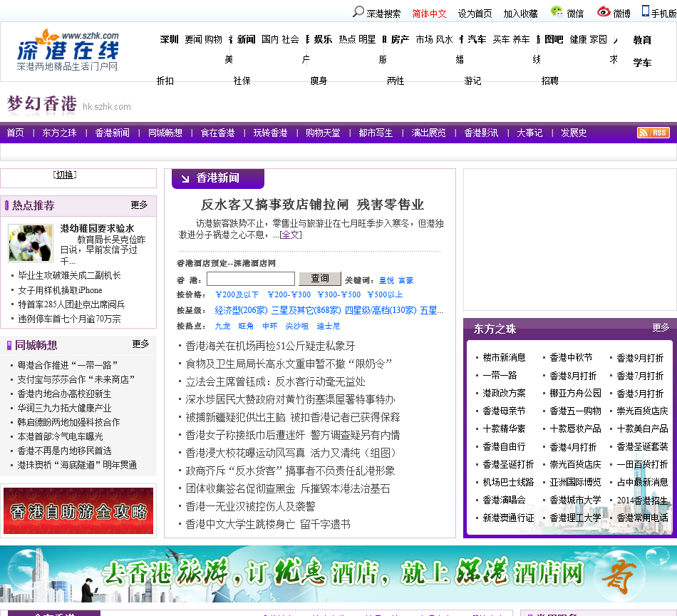Click the blue mobile phone icon
This screenshot has height=616, width=677.
coord(645,11)
